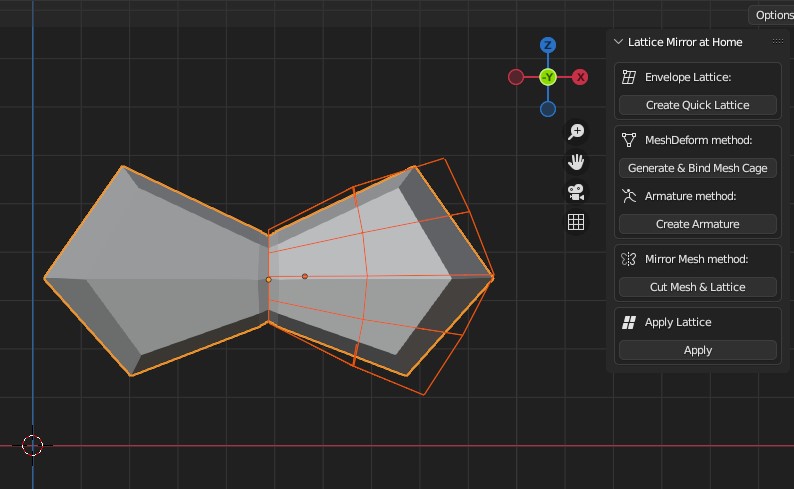The width and height of the screenshot is (794, 489).
Task: Click the negative X axis gizmo circle
Action: [515, 77]
